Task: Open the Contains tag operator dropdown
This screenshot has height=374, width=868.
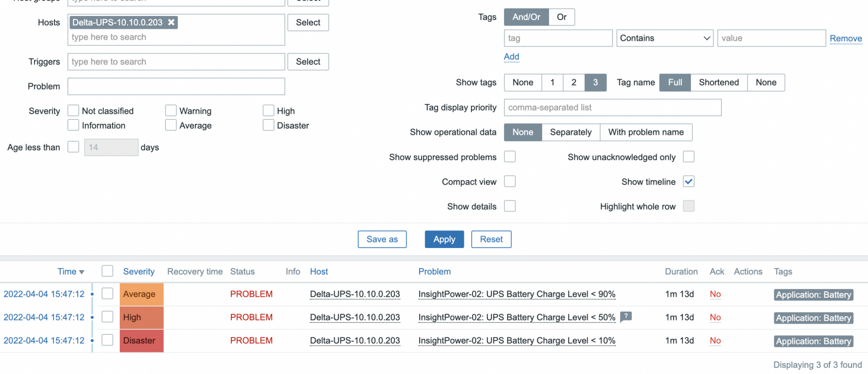Action: [665, 38]
